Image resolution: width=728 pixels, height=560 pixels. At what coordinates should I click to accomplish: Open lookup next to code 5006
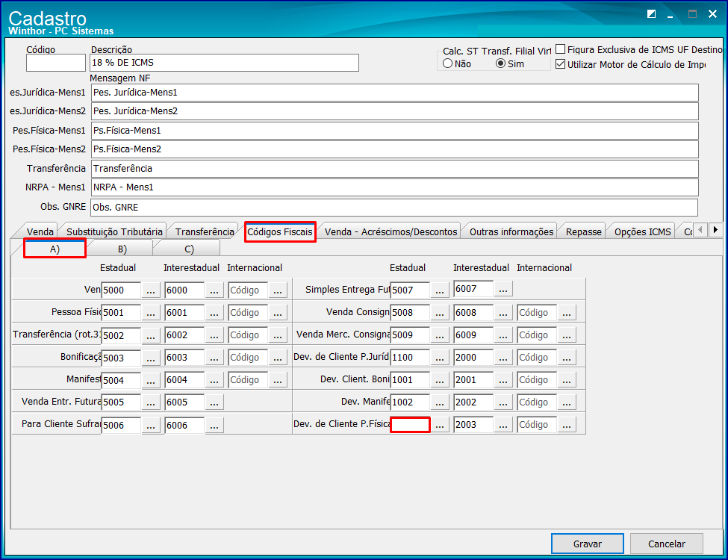tap(150, 425)
